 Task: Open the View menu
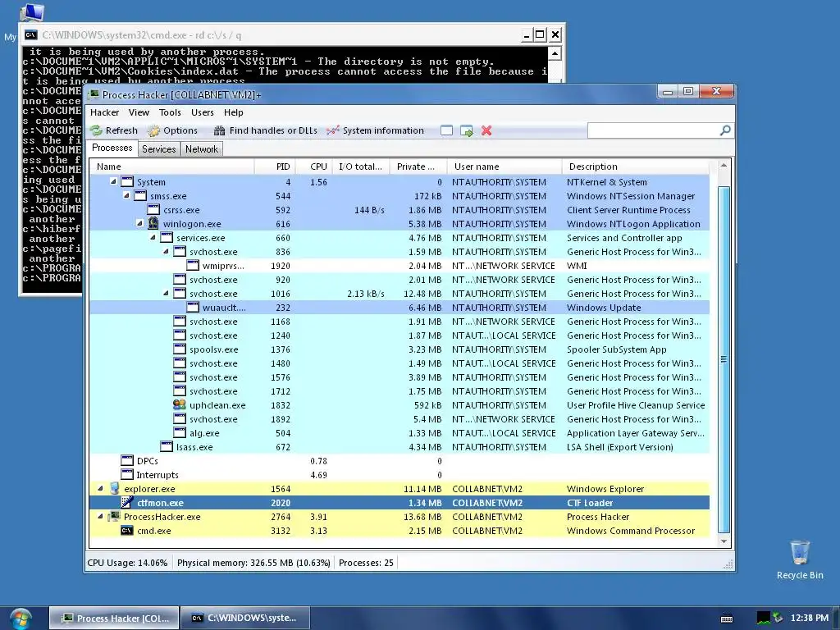tap(139, 112)
